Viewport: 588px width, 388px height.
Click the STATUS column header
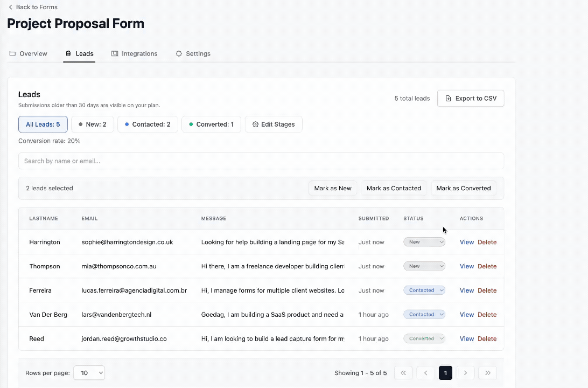tap(413, 218)
